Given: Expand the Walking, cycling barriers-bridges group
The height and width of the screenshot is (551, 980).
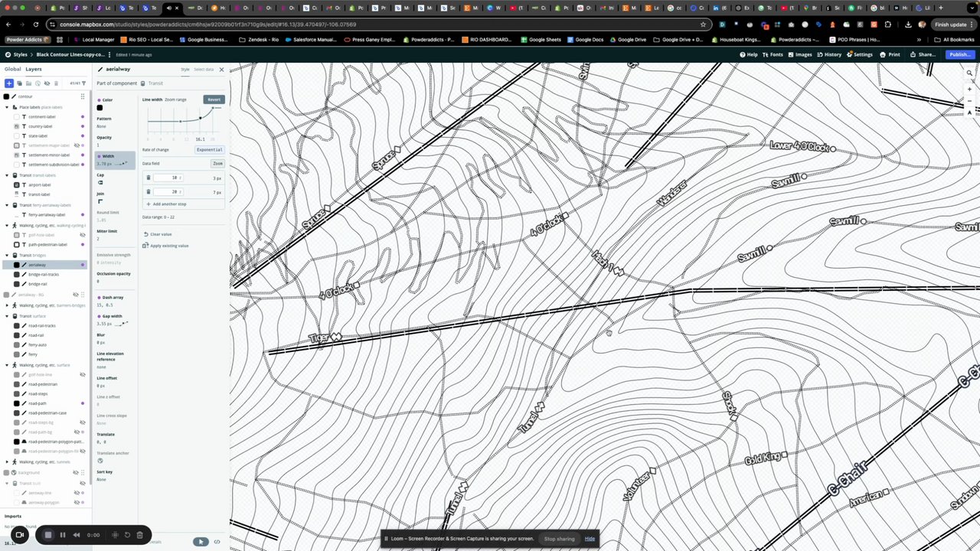Looking at the screenshot, I should point(7,305).
